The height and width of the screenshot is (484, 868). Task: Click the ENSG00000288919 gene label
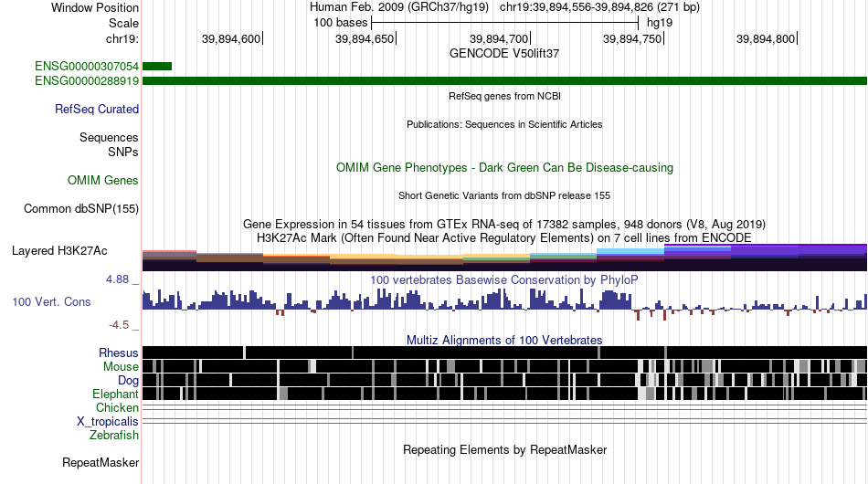(87, 80)
